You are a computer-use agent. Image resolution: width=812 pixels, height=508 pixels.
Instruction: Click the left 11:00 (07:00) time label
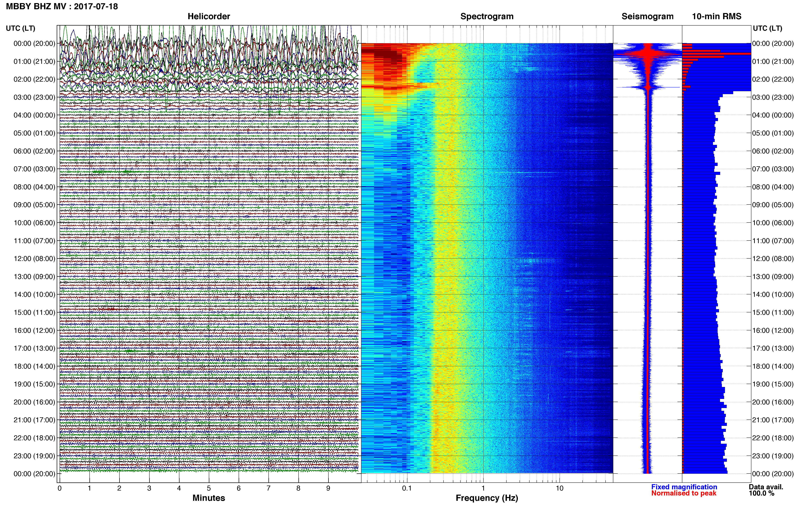click(34, 241)
